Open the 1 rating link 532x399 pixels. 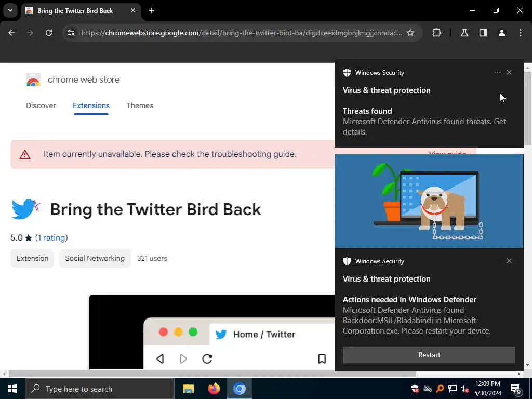(51, 238)
